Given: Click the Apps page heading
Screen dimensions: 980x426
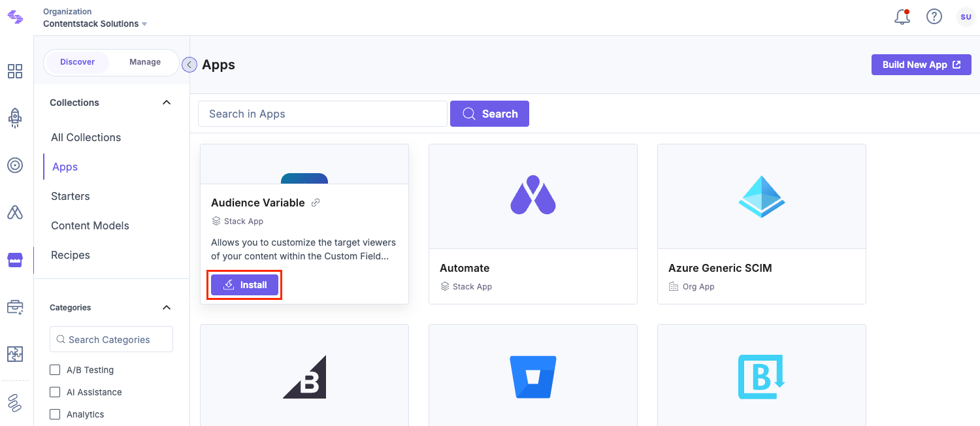Looking at the screenshot, I should [x=218, y=65].
